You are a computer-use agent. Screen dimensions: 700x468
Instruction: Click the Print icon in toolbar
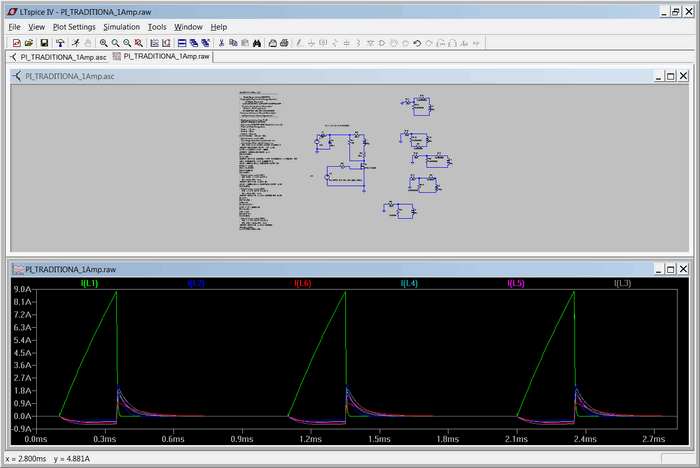[284, 43]
